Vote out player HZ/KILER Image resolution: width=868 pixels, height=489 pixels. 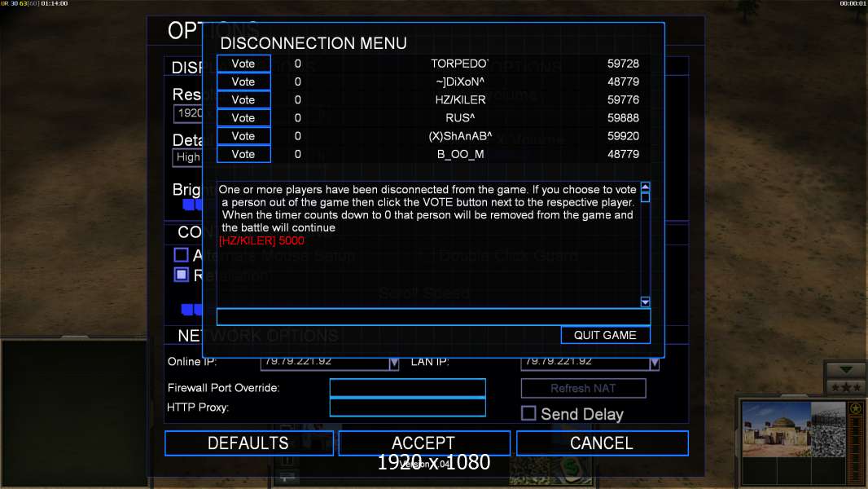[243, 99]
